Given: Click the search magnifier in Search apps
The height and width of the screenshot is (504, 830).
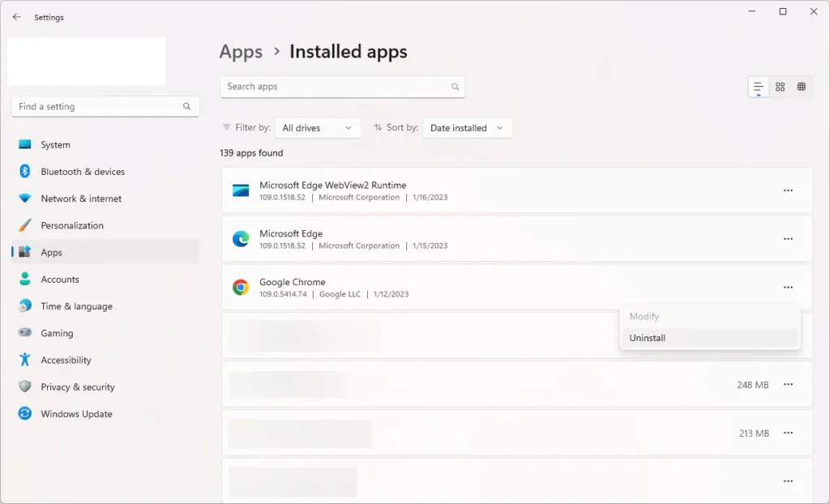Looking at the screenshot, I should point(456,87).
